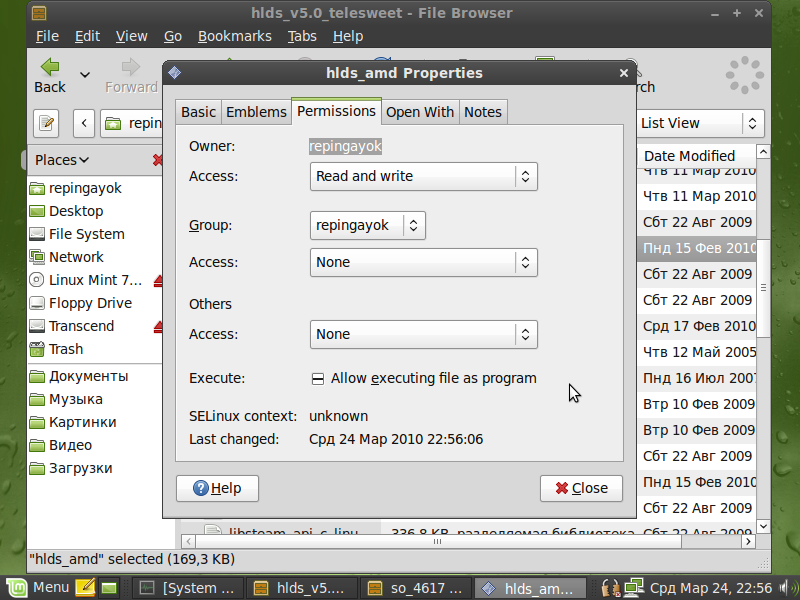Click the network connection tray icon

tap(634, 588)
